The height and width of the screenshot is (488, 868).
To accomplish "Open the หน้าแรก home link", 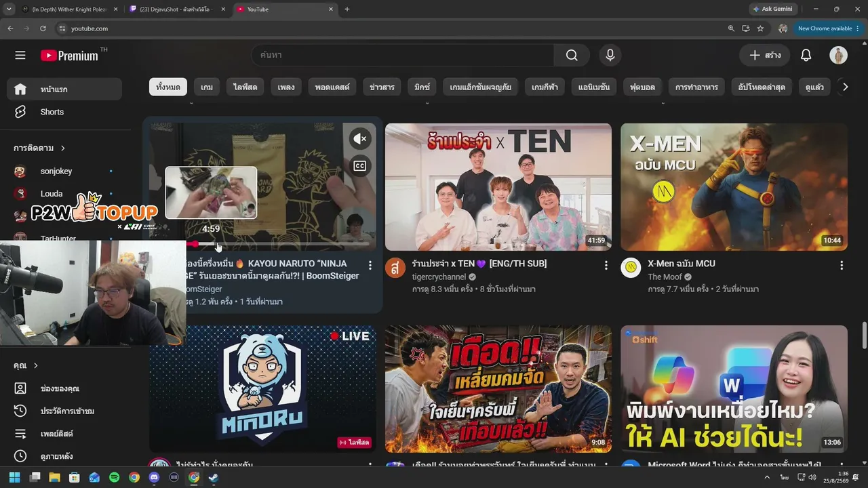I will 64,89.
